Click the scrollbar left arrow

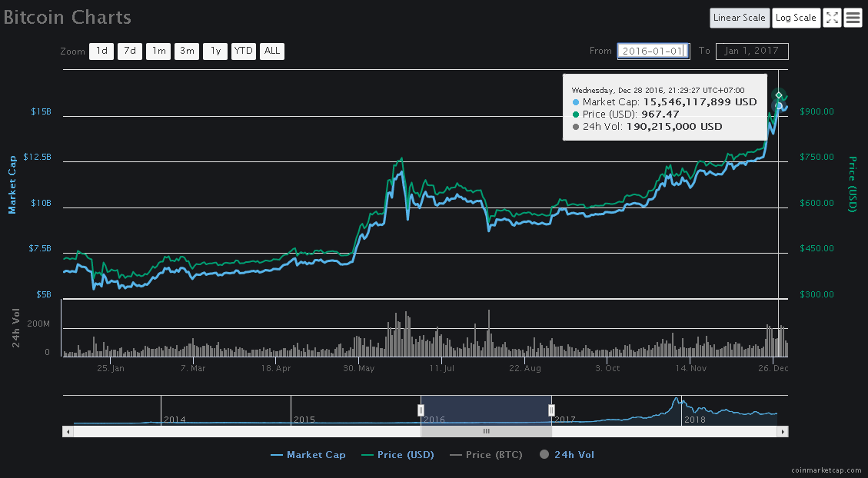(68, 432)
